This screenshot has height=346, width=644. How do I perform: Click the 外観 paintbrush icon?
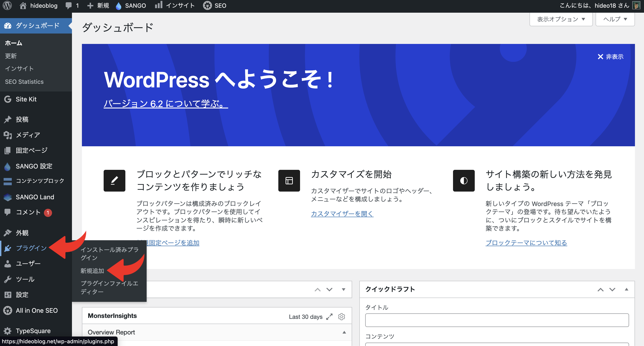pyautogui.click(x=8, y=233)
